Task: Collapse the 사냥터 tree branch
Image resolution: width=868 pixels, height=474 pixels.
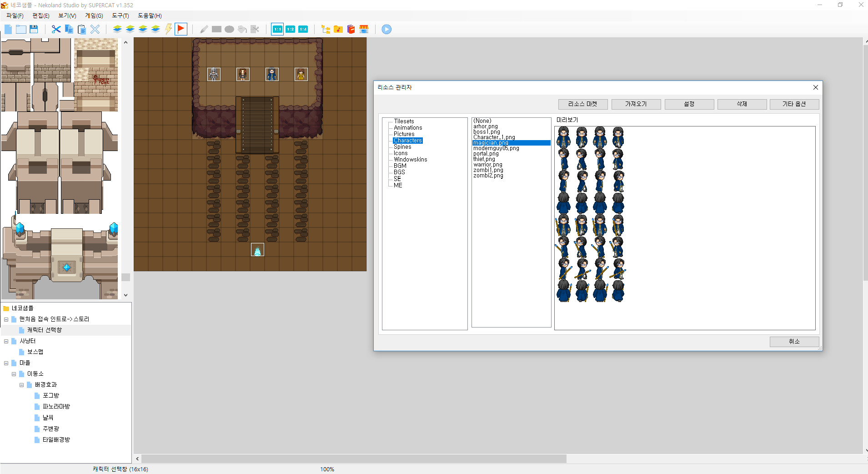Action: [x=6, y=341]
